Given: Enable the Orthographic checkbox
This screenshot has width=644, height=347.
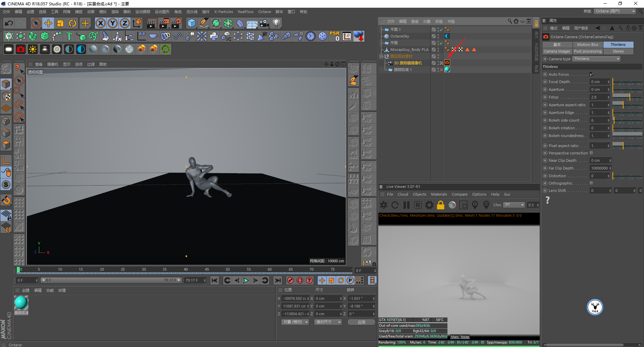Looking at the screenshot, I should click(591, 183).
